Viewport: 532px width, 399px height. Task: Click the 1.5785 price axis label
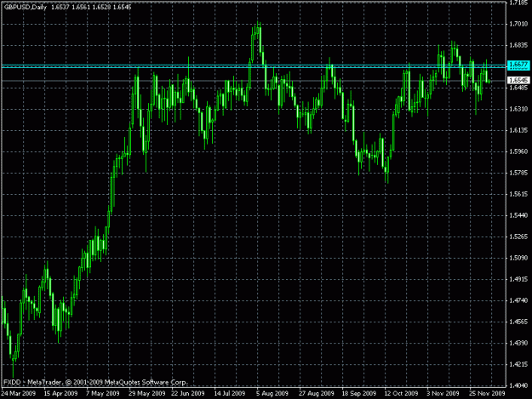point(519,173)
